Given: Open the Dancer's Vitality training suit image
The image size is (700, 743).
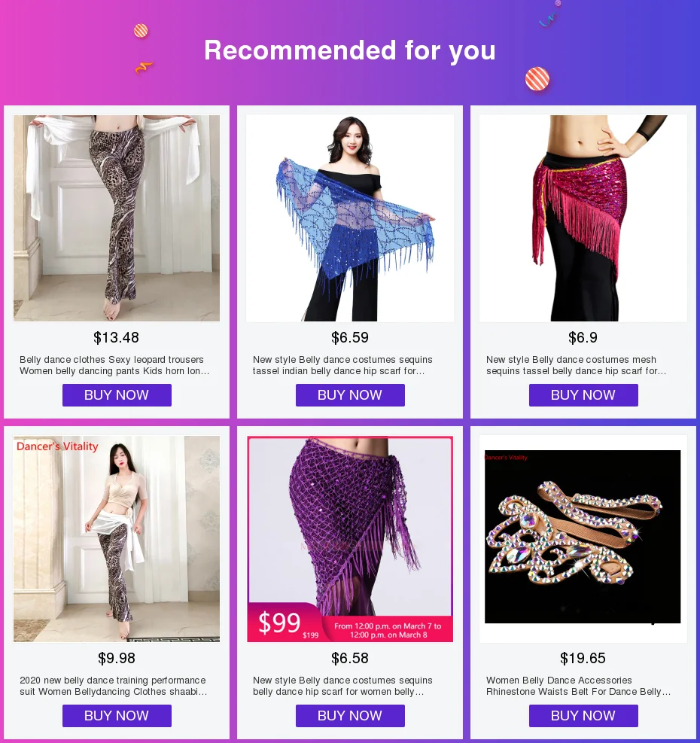Looking at the screenshot, I should [117, 539].
